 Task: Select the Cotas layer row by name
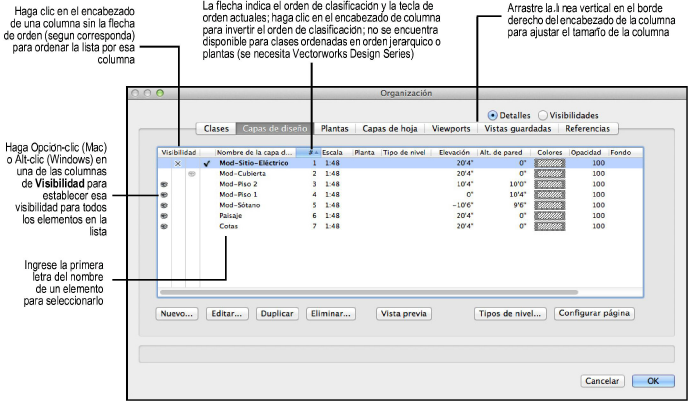pyautogui.click(x=230, y=227)
